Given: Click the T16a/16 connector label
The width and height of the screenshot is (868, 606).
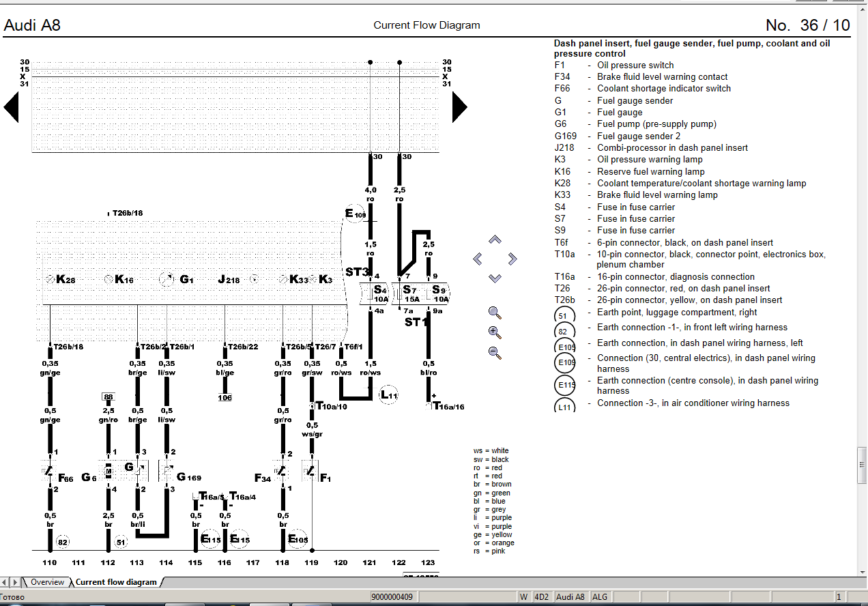Looking at the screenshot, I should [449, 406].
